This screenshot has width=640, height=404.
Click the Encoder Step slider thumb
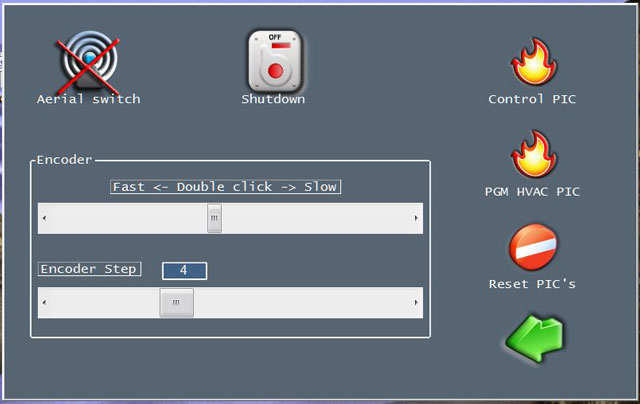[x=176, y=303]
